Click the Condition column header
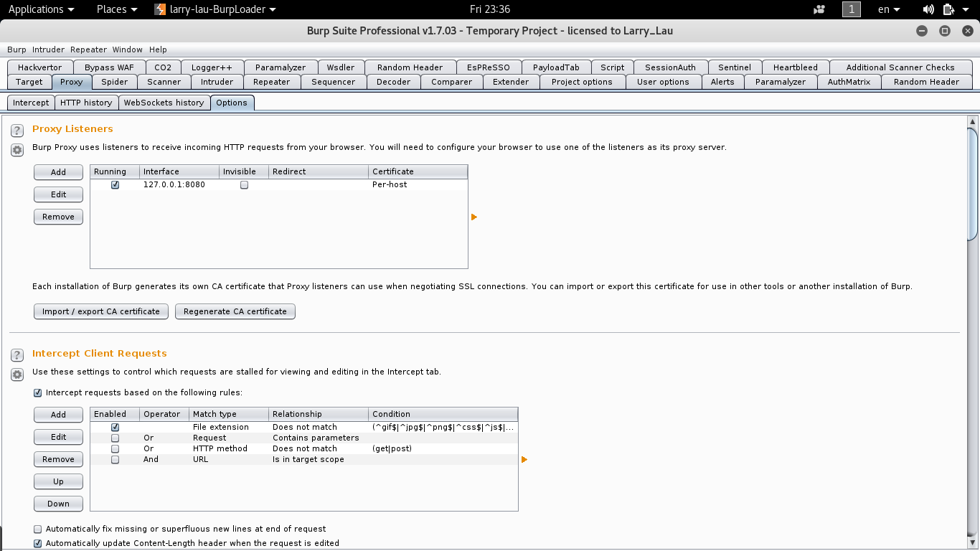 coord(443,414)
